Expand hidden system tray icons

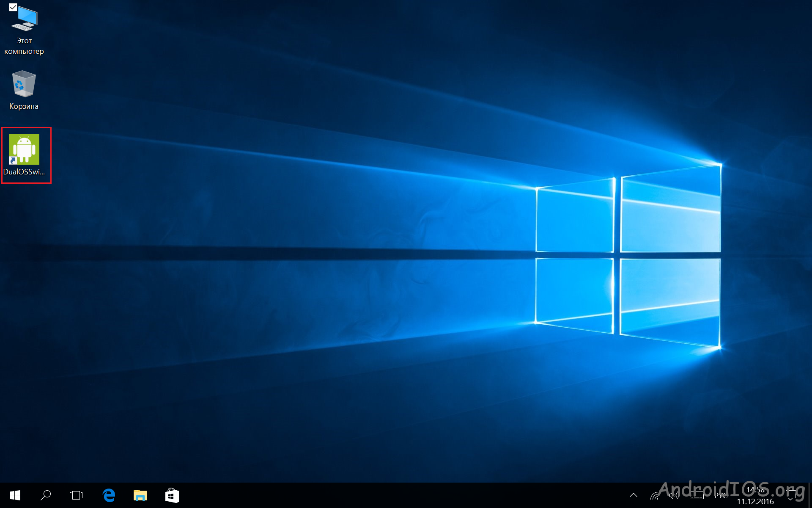634,495
